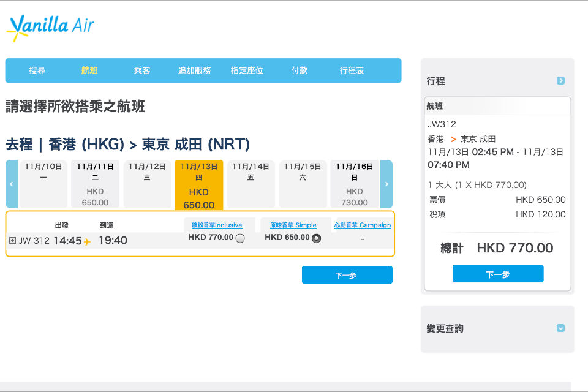Image resolution: width=588 pixels, height=392 pixels.
Task: Go to 追加服務 additional services tab
Action: pyautogui.click(x=195, y=70)
